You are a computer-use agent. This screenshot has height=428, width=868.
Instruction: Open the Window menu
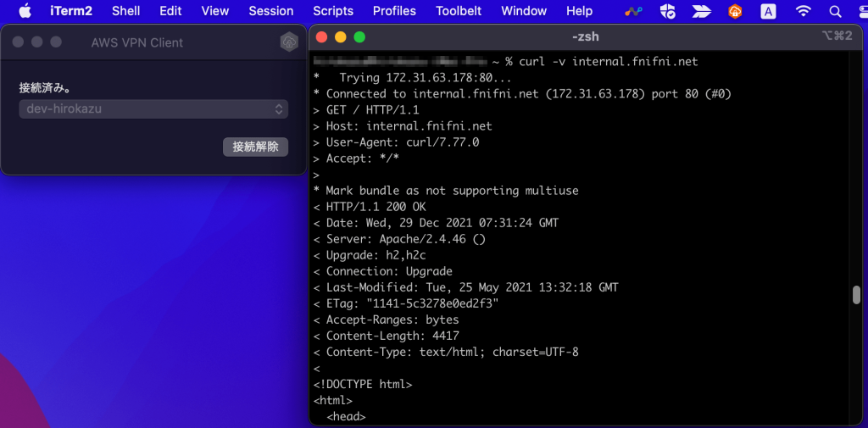[524, 10]
